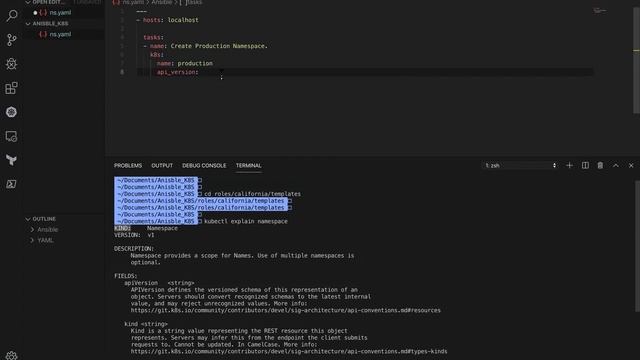Image resolution: width=640 pixels, height=360 pixels.
Task: Click 'Ansible' in the editor breadcrumb
Action: click(162, 2)
